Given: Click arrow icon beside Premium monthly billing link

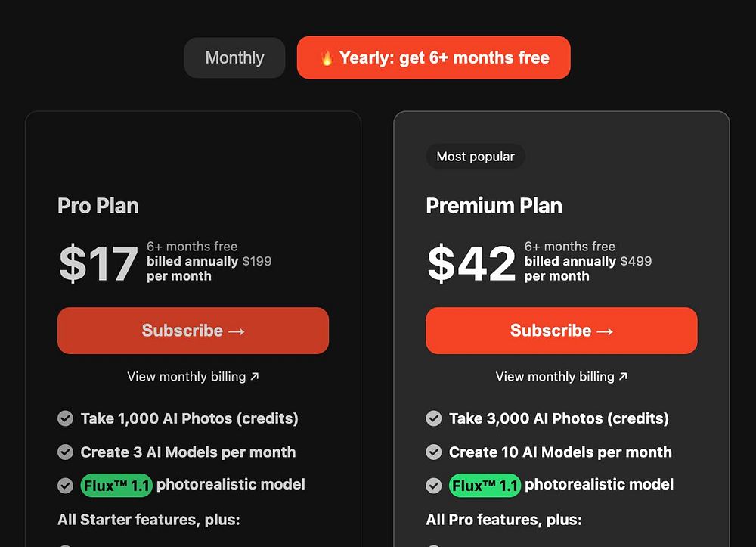Looking at the screenshot, I should coord(623,376).
